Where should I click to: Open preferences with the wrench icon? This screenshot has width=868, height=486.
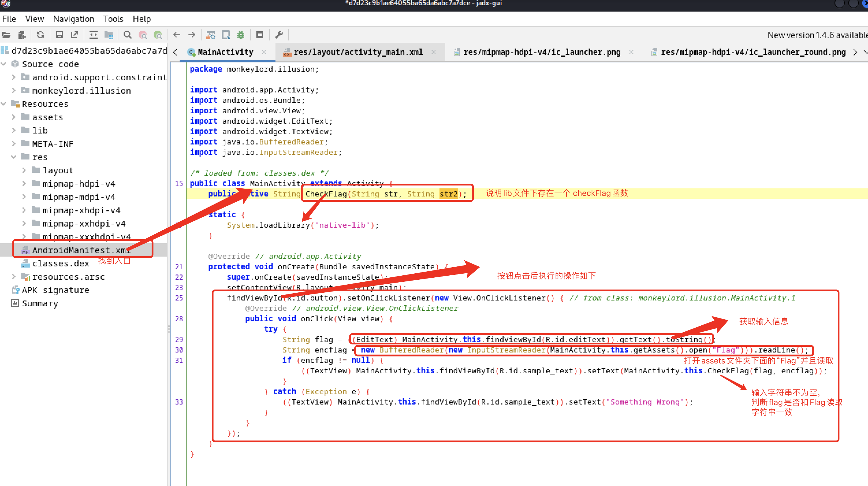(x=279, y=35)
